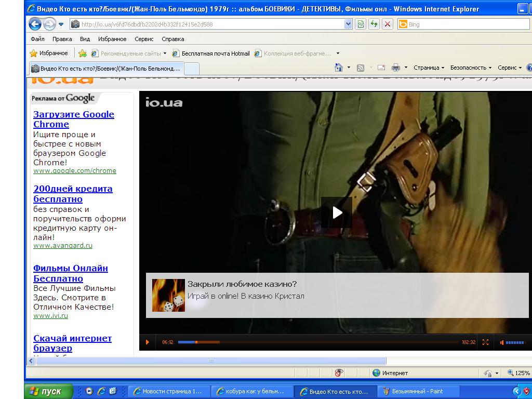Open the recent pages dropdown beside Forward
This screenshot has width=532, height=399.
[61, 24]
